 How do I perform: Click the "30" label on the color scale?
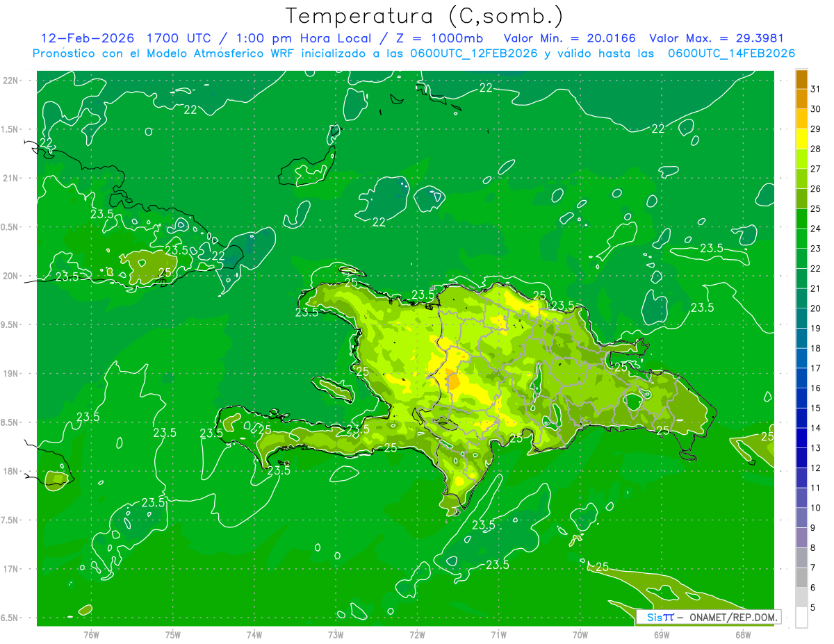(816, 109)
